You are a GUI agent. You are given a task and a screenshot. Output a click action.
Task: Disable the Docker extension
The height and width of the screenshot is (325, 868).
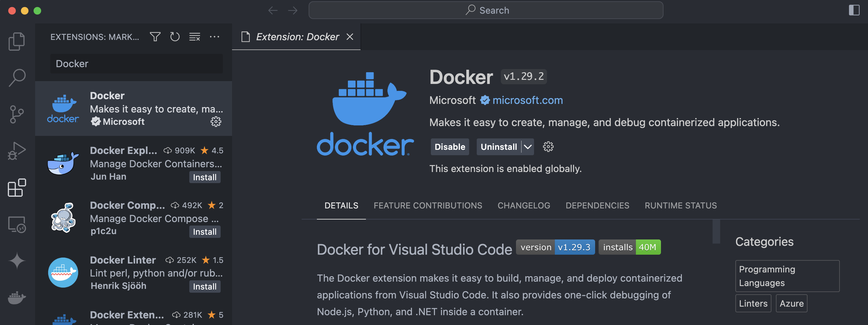click(x=450, y=147)
